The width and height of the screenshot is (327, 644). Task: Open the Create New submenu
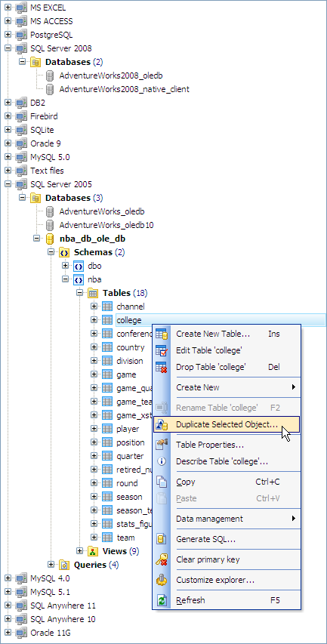[x=227, y=387]
